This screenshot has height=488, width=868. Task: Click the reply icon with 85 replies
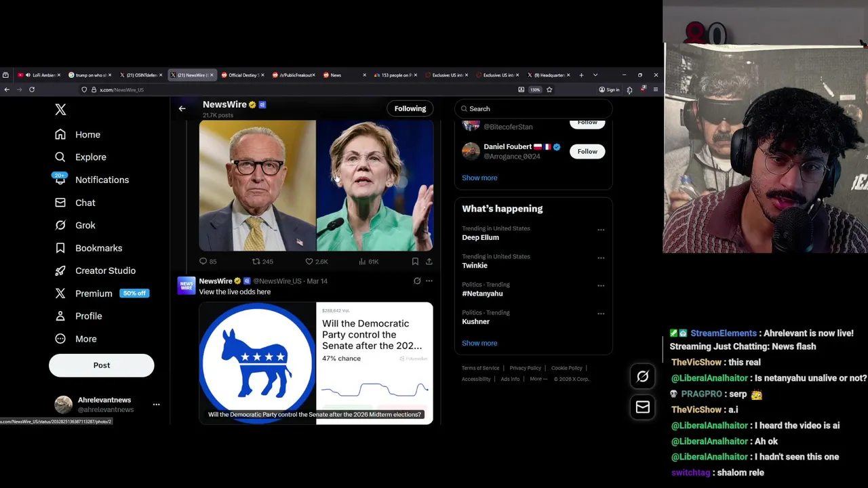(203, 261)
